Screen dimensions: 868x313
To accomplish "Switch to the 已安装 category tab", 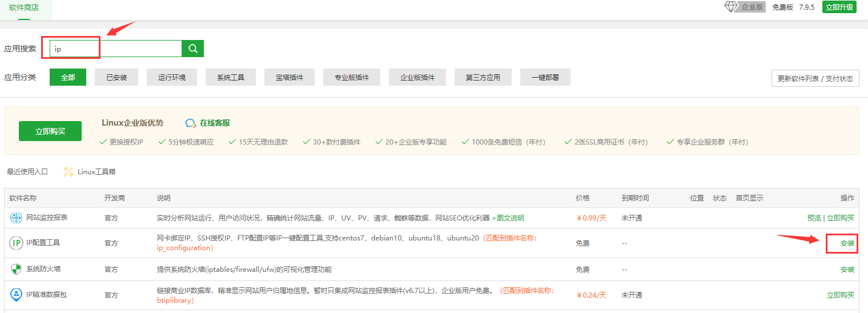I will click(116, 77).
